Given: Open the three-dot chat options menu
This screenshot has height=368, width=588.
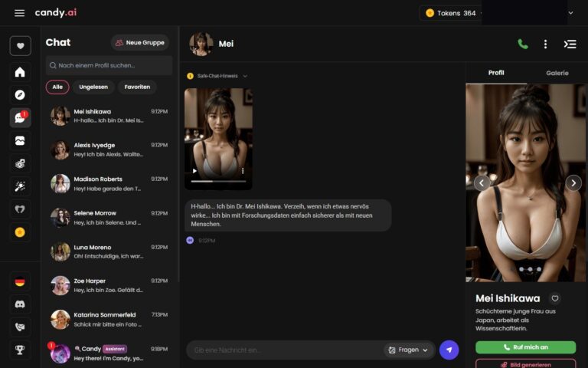Looking at the screenshot, I should [546, 44].
